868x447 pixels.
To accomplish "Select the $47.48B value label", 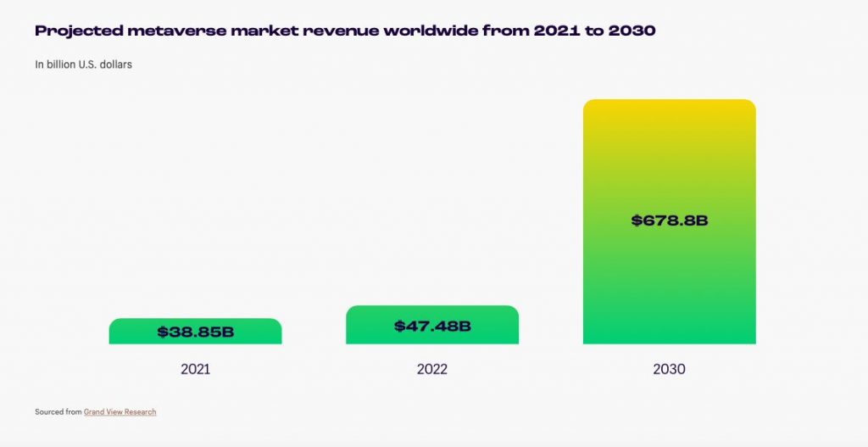I will point(432,327).
